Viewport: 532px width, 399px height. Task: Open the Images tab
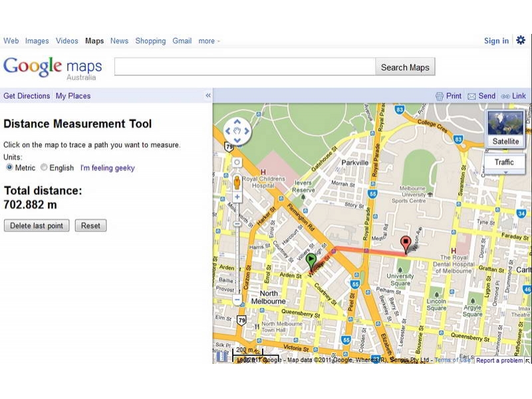point(37,41)
